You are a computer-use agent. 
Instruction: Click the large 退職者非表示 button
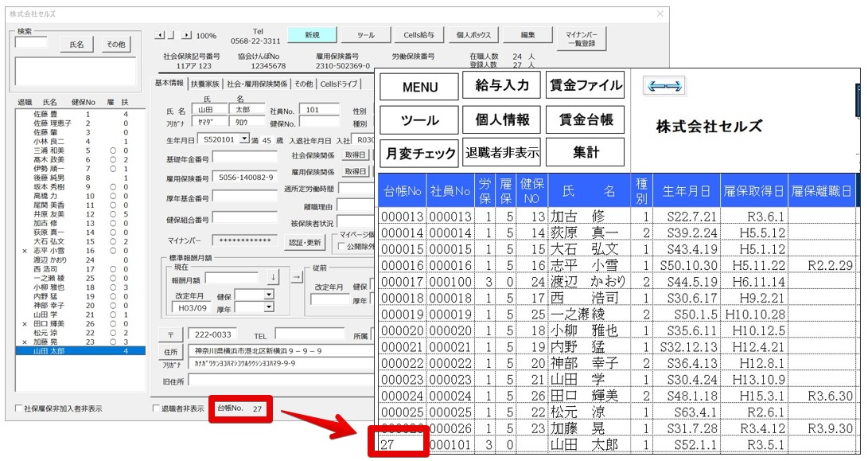click(502, 152)
